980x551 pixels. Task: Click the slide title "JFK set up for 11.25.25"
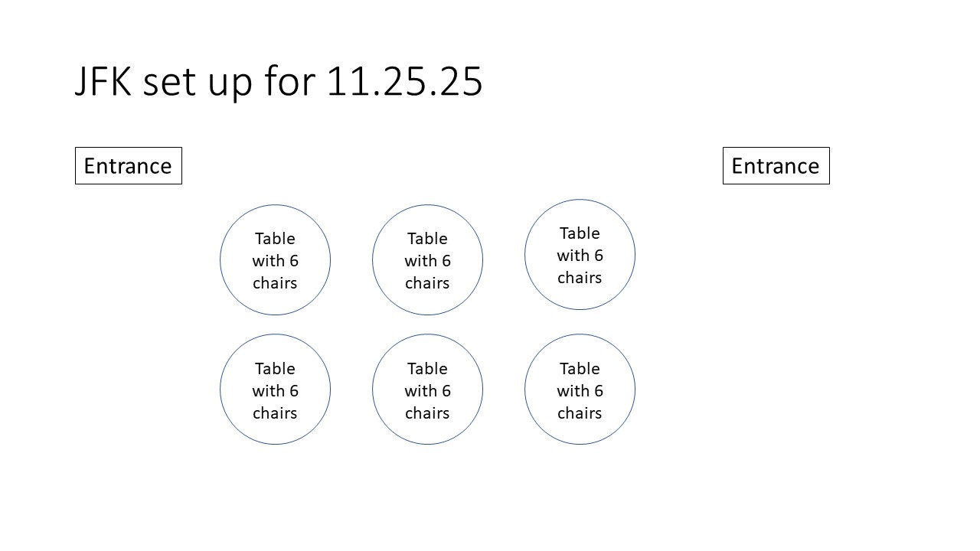tap(278, 81)
